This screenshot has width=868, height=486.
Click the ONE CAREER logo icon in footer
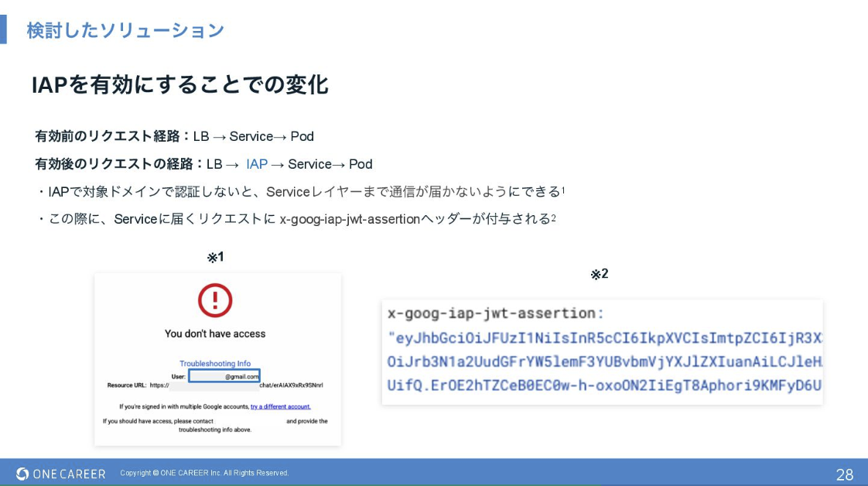pyautogui.click(x=22, y=474)
